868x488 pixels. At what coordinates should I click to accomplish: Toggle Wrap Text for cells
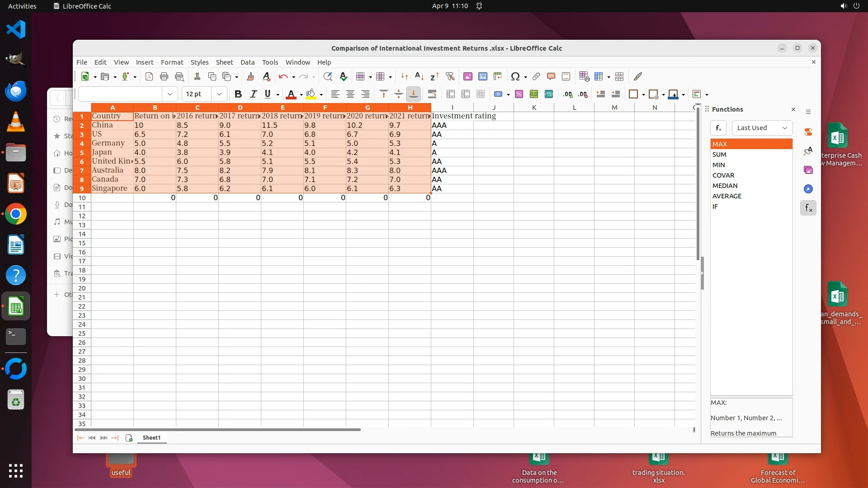tap(432, 94)
